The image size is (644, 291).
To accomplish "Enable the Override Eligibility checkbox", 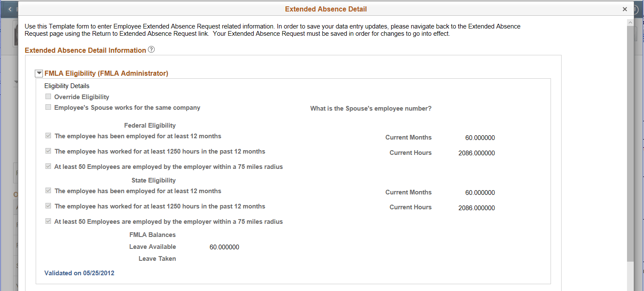I will (48, 97).
